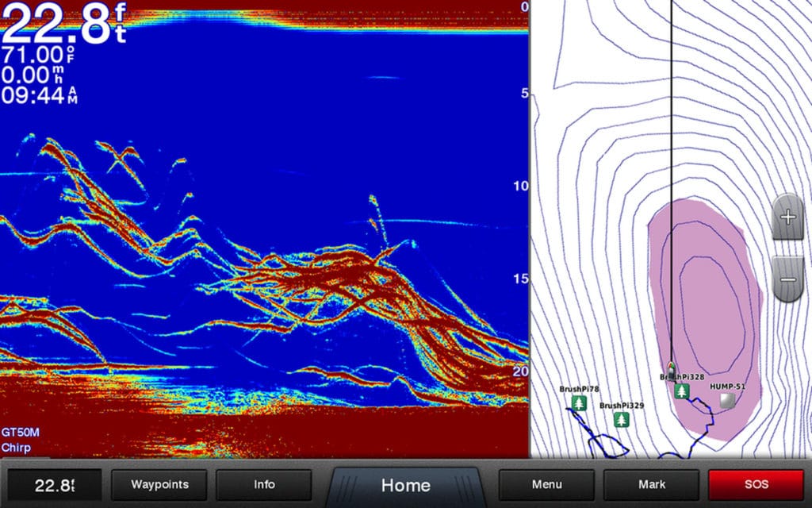Tap the 10 mark on sonar depth scale
The width and height of the screenshot is (812, 508).
[519, 186]
